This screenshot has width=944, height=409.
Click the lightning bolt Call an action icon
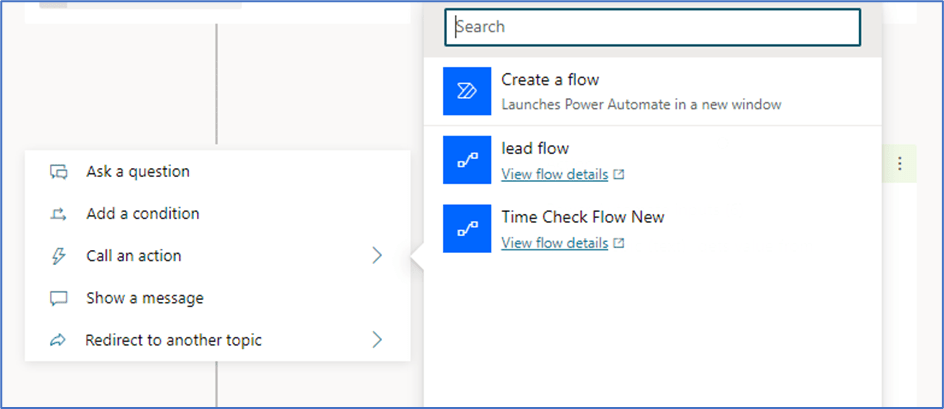pyautogui.click(x=59, y=256)
